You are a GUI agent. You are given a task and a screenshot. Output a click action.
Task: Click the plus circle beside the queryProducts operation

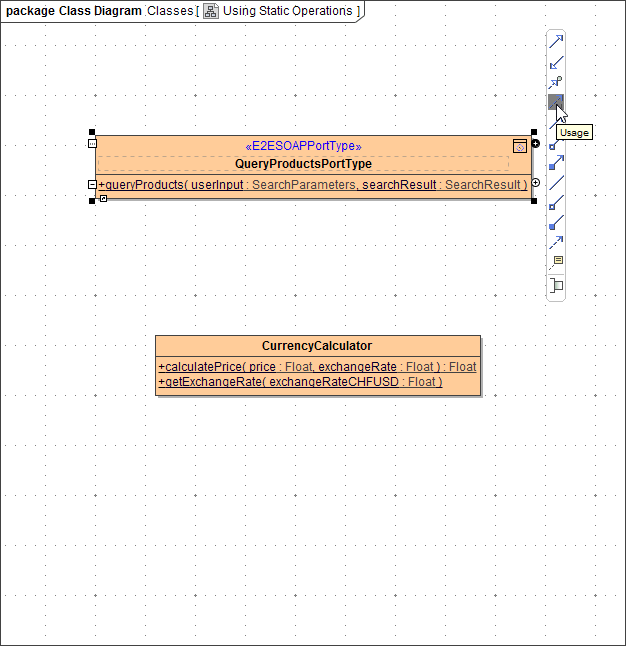coord(536,183)
